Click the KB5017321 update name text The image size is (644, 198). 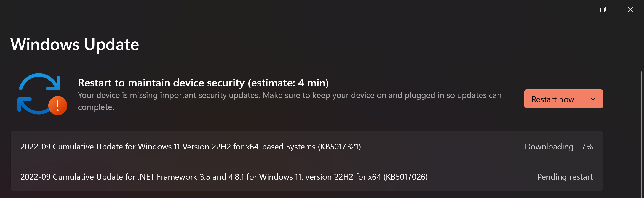tap(191, 146)
